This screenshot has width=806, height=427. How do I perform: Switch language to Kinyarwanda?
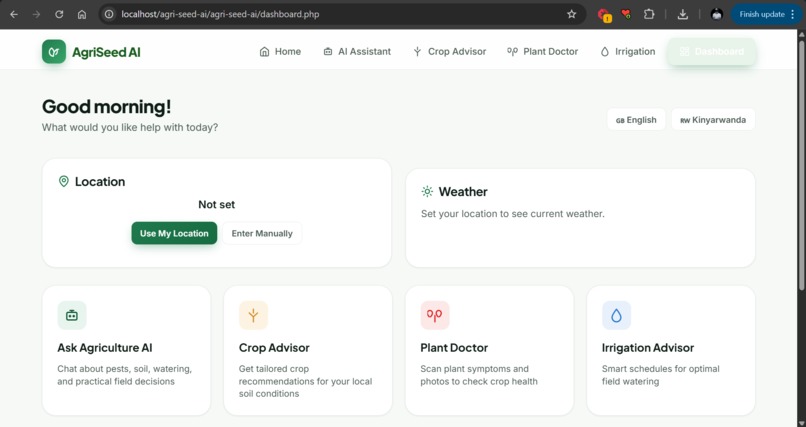click(713, 120)
